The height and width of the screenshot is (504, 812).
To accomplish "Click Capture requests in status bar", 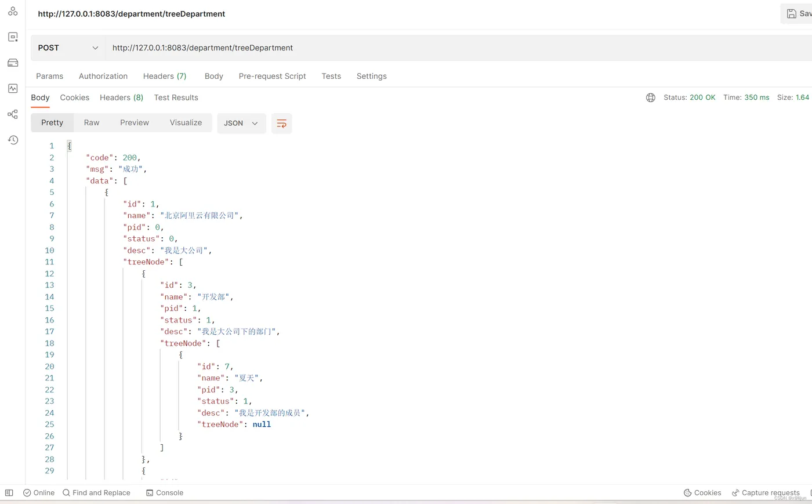I will (x=766, y=492).
